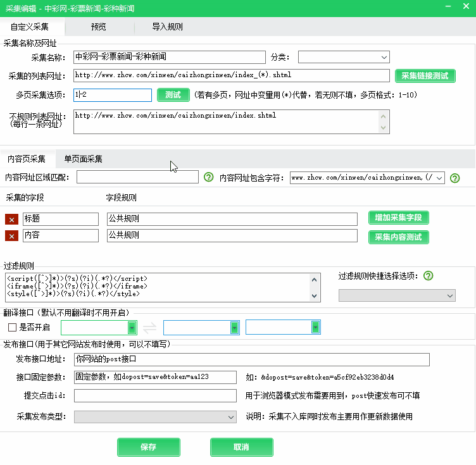Delete the 内容 field row

pyautogui.click(x=11, y=236)
